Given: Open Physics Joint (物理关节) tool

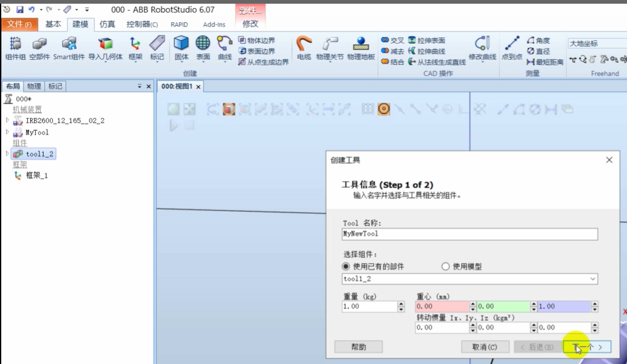Looking at the screenshot, I should pos(330,48).
